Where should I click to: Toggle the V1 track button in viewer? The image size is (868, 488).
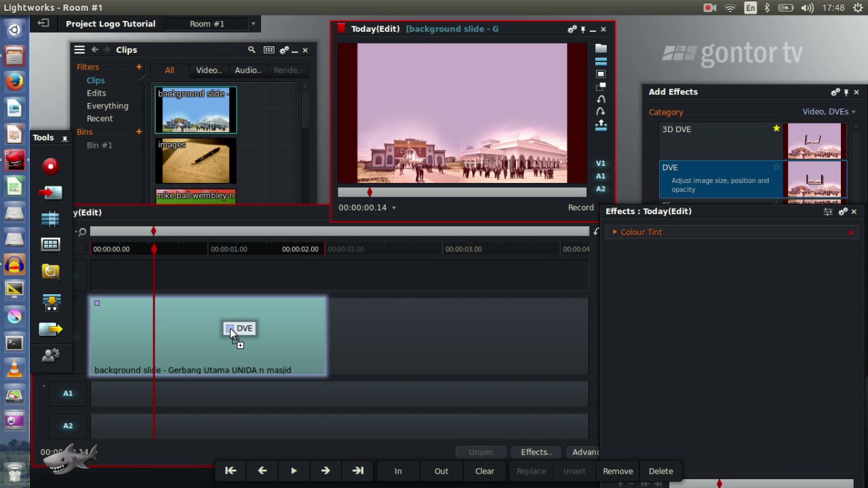601,163
